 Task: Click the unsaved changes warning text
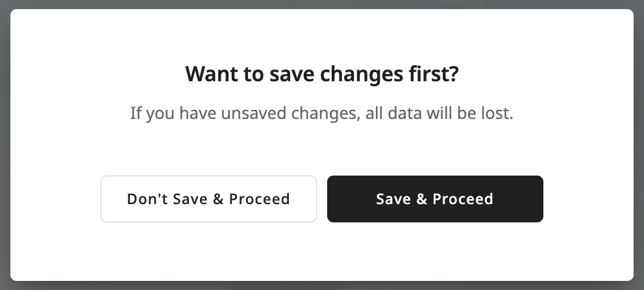point(321,114)
